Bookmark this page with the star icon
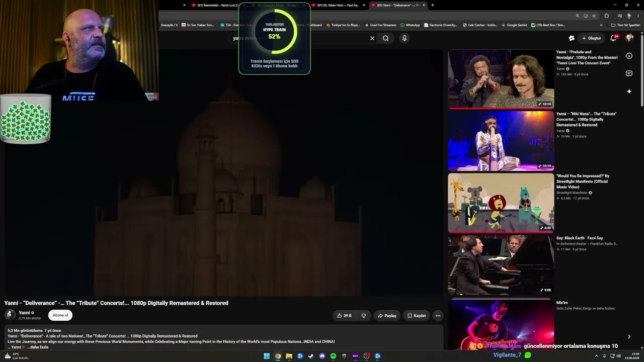Screen dimensions: 644x362 (594, 16)
